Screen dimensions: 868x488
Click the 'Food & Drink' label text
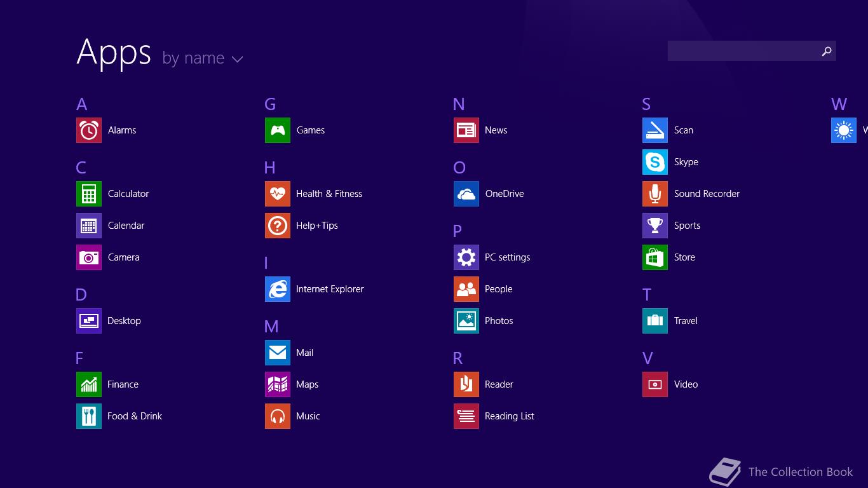[135, 416]
